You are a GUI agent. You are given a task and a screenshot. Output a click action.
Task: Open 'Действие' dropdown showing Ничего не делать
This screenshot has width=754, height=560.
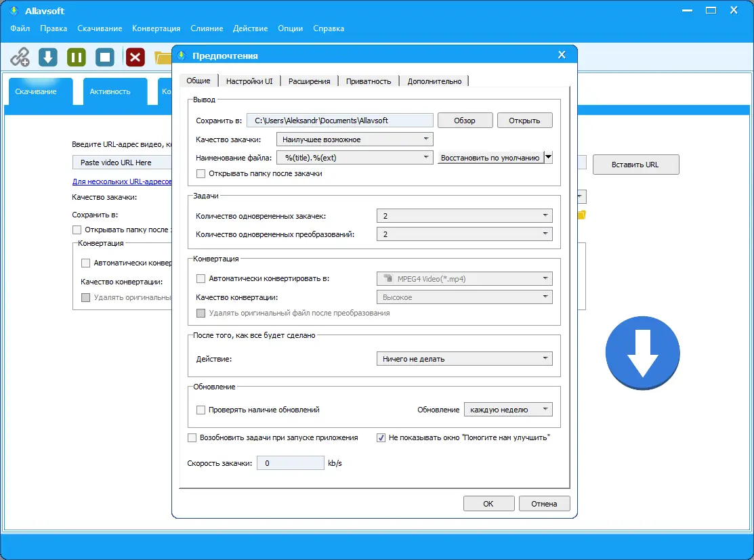point(465,359)
